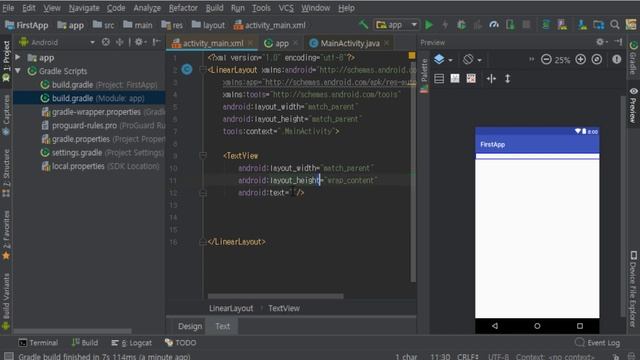
Task: Switch to the MainActivity.java tab
Action: coord(350,43)
